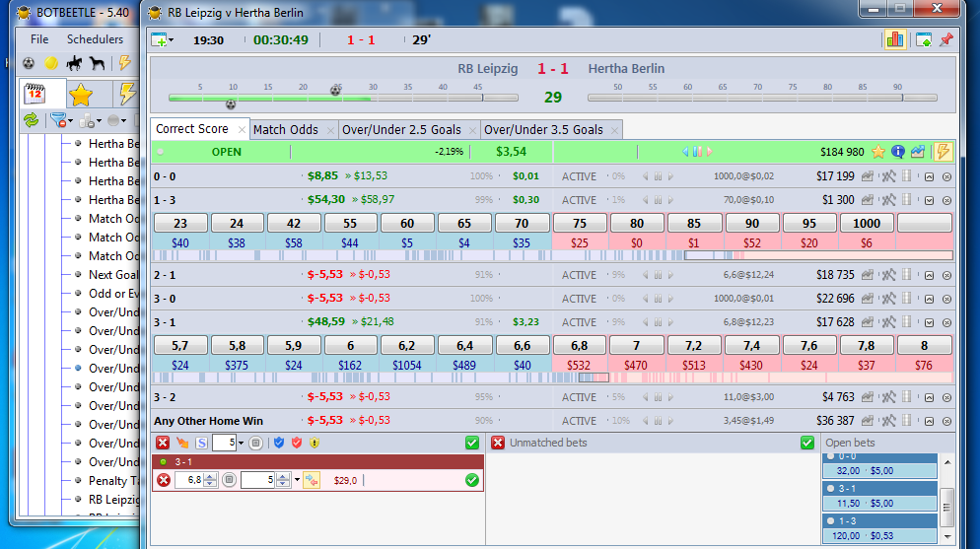Select 1 - 3 radio in Open bets
980x549 pixels.
830,520
